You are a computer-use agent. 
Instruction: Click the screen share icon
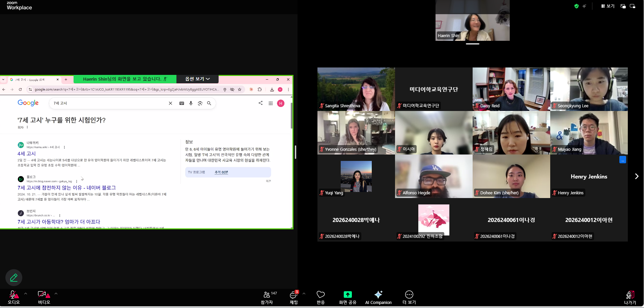click(x=347, y=295)
